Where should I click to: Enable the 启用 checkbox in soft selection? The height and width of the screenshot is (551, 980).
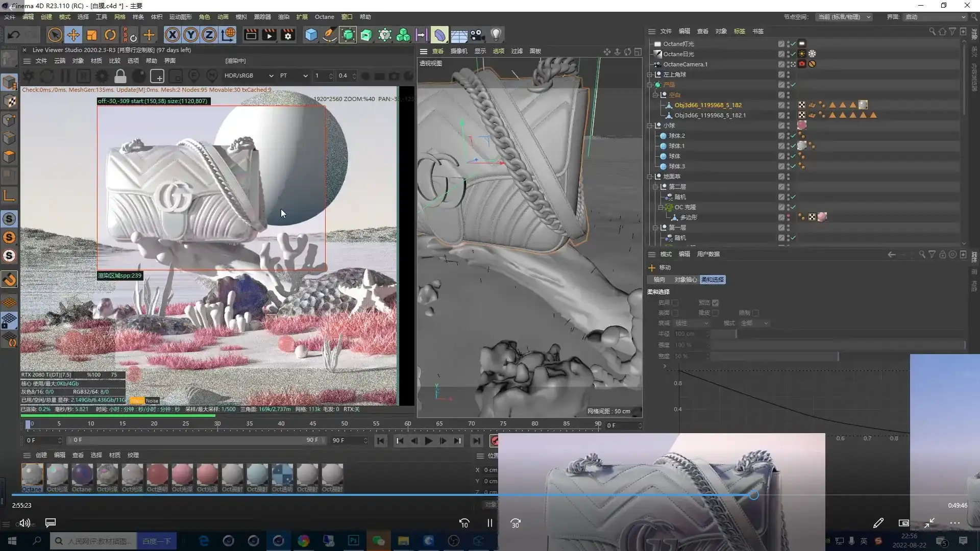click(675, 303)
